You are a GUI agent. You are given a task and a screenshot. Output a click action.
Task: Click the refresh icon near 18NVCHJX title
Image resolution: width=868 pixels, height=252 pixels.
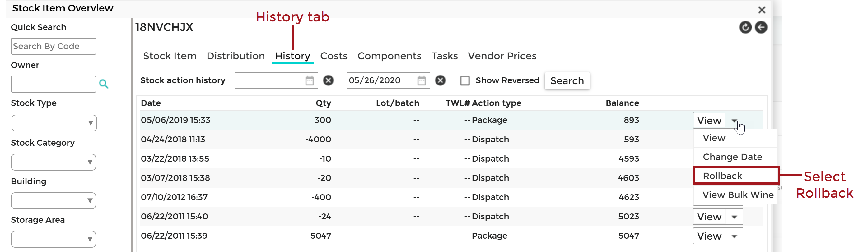pos(745,27)
